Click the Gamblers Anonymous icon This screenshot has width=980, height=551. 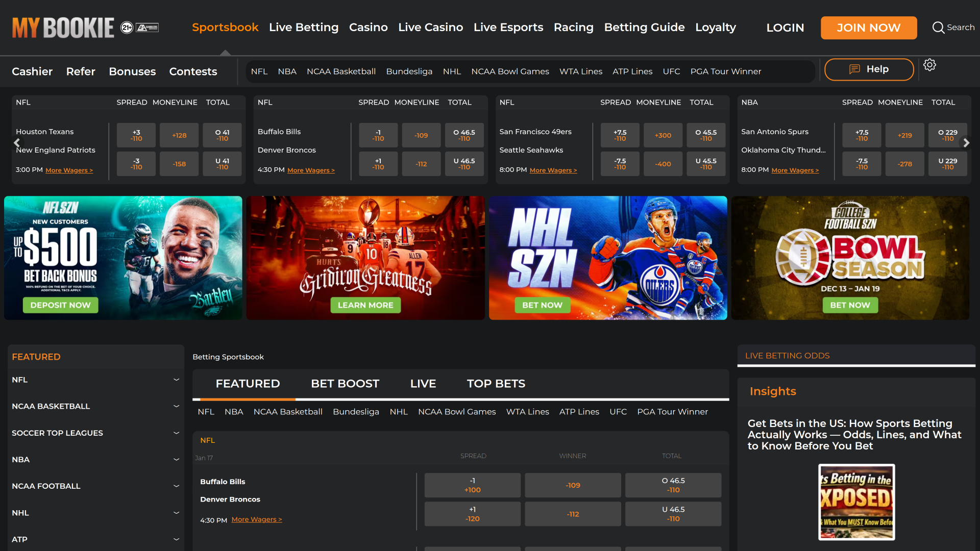pyautogui.click(x=147, y=28)
